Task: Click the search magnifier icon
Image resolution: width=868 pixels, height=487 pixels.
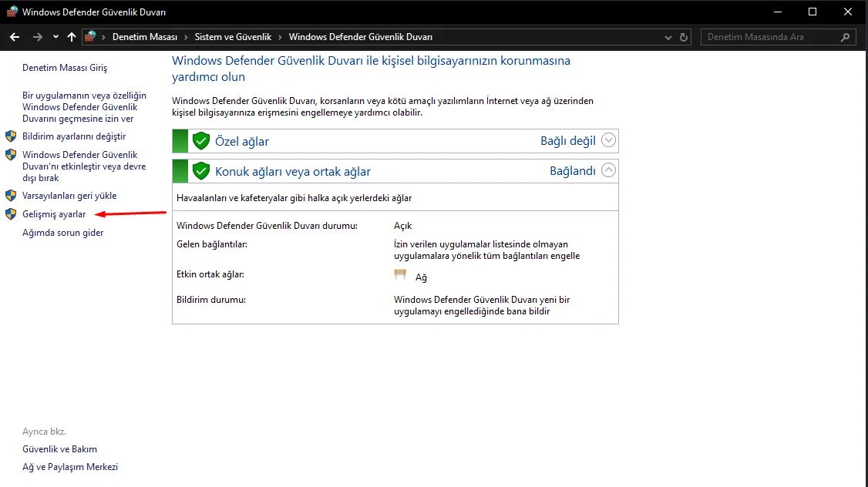Action: tap(845, 37)
